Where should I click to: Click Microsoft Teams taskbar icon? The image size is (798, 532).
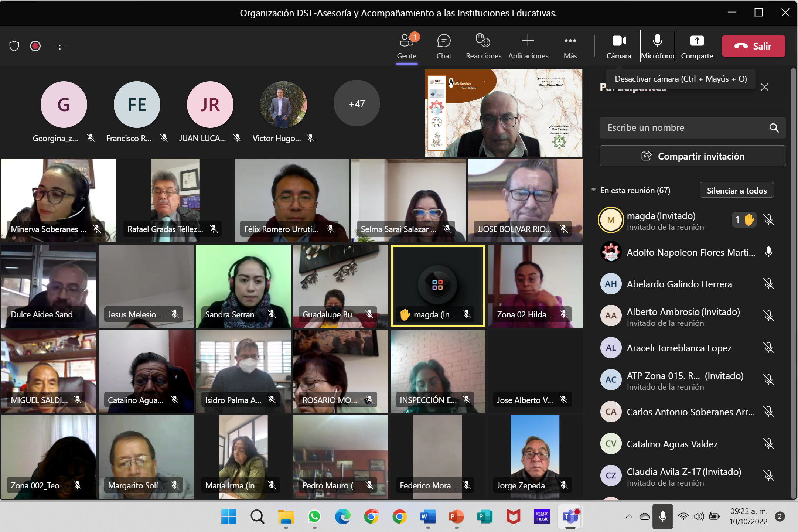click(x=570, y=517)
